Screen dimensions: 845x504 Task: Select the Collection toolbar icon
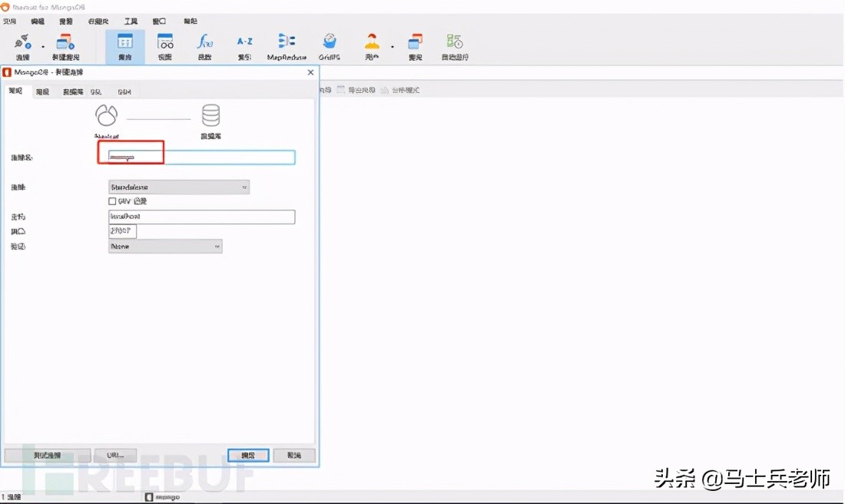coord(125,47)
